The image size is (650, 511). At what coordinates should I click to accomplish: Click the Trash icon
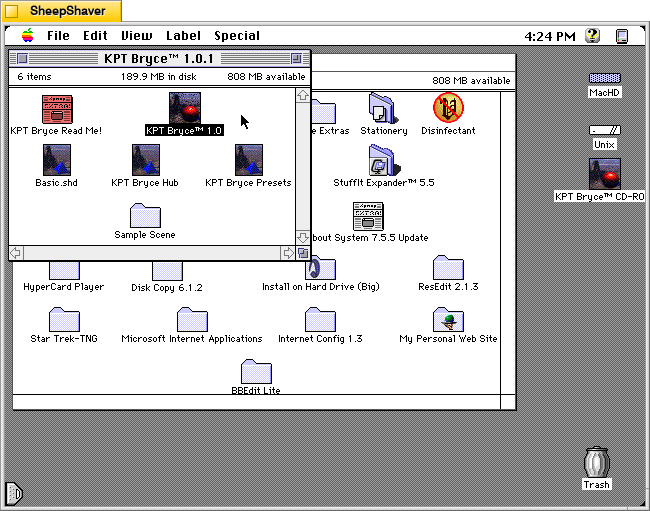tap(597, 462)
